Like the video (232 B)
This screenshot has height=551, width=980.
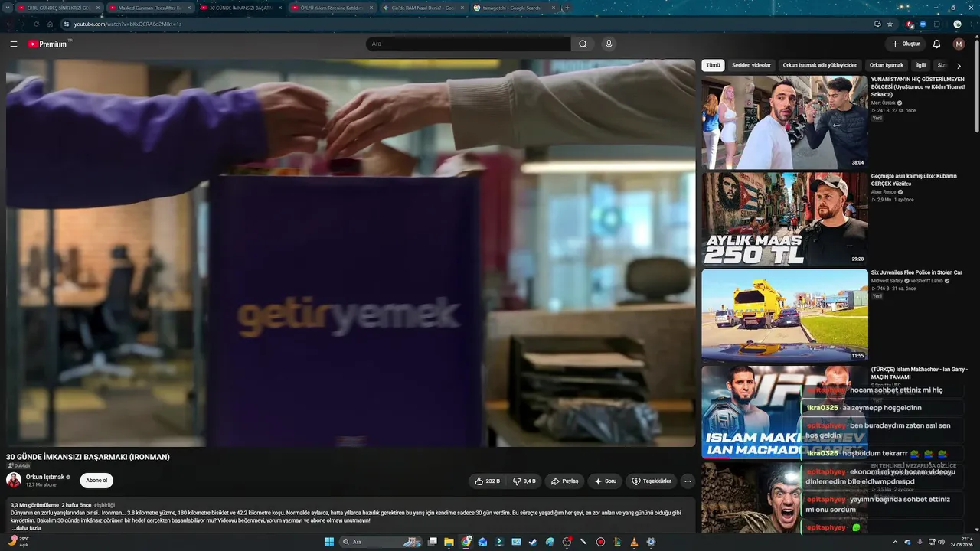[x=487, y=481]
